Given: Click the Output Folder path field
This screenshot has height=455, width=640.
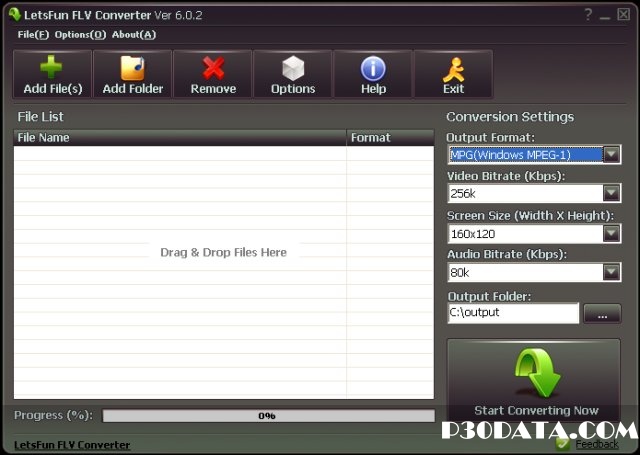Looking at the screenshot, I should (513, 313).
